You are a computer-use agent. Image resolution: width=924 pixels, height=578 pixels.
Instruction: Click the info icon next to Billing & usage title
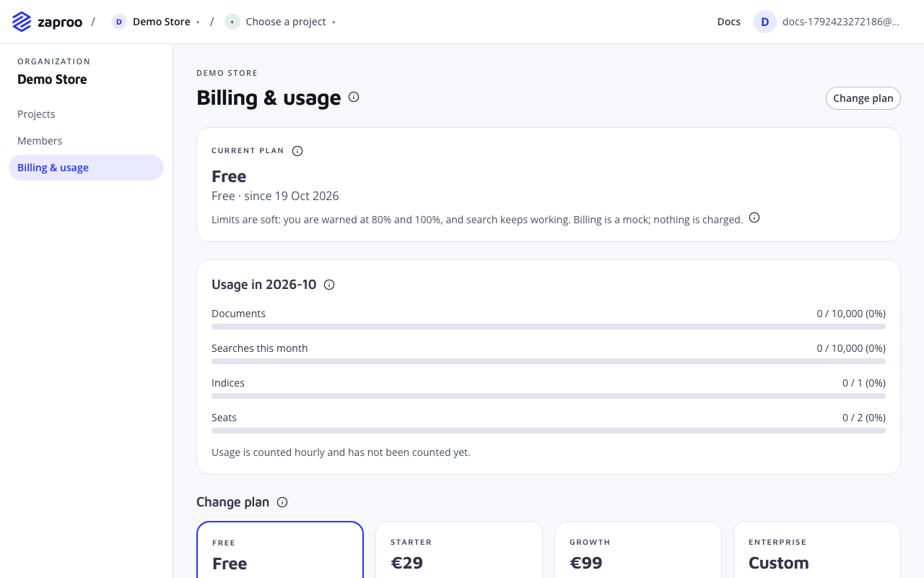pyautogui.click(x=354, y=97)
